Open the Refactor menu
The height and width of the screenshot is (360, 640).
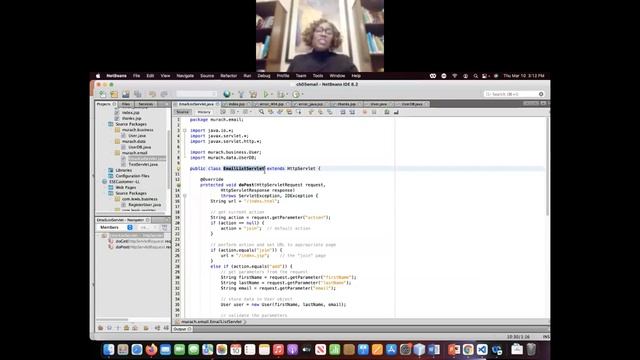229,76
